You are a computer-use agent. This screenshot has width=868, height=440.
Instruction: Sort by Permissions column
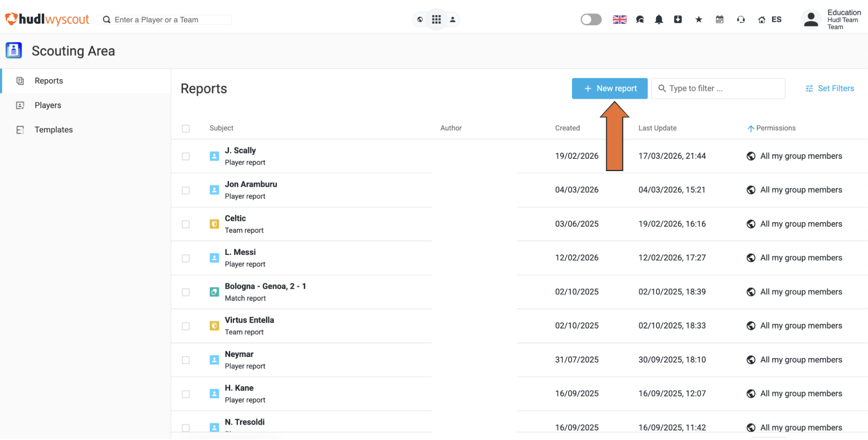click(x=775, y=128)
